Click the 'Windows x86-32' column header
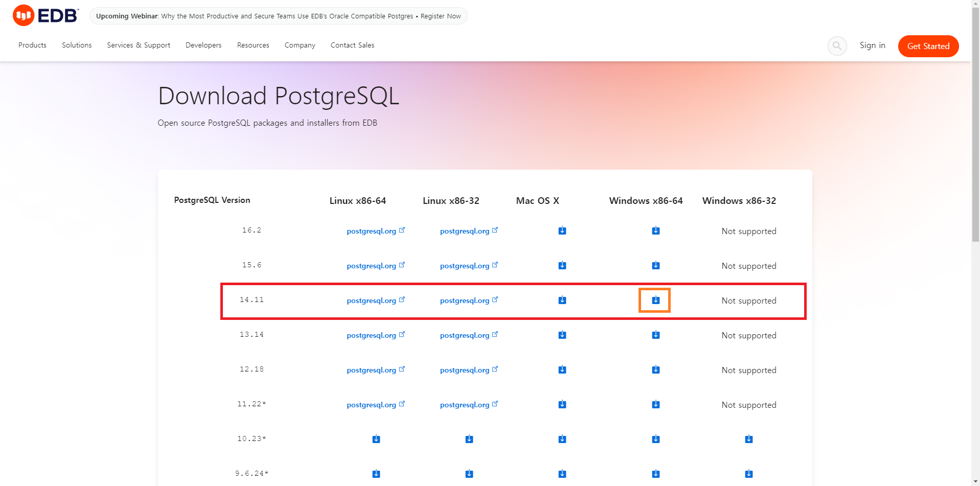Viewport: 980px width, 486px height. [x=739, y=201]
